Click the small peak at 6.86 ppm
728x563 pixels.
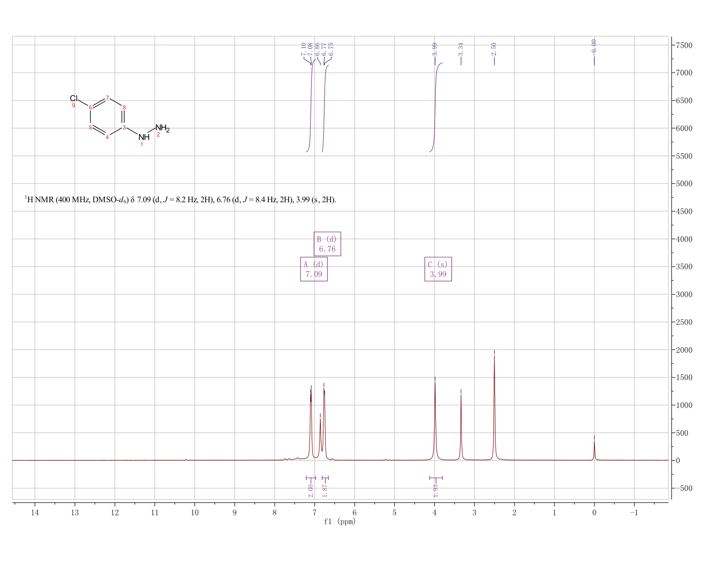click(x=320, y=437)
